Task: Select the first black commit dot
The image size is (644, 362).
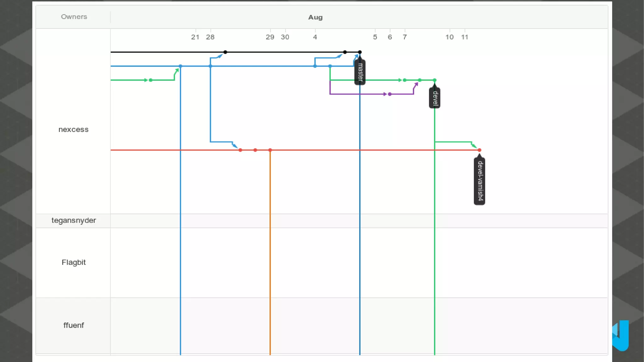Action: point(225,52)
